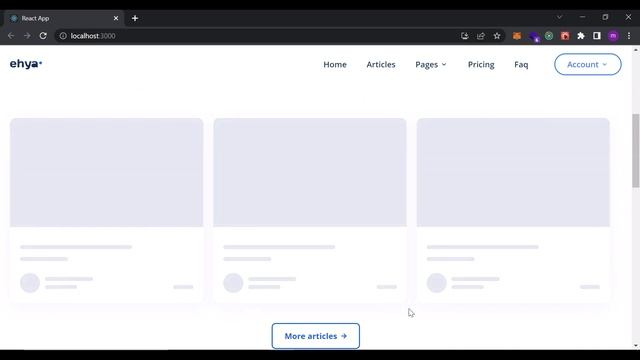Toggle the browser side panel
Viewport: 640px width, 360px height.
coord(597,36)
